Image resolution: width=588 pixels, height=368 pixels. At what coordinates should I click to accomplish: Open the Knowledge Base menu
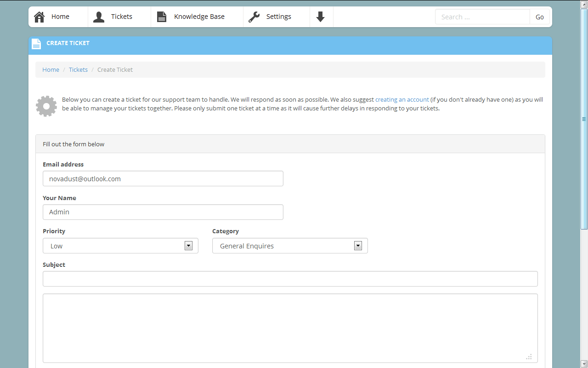pyautogui.click(x=199, y=17)
